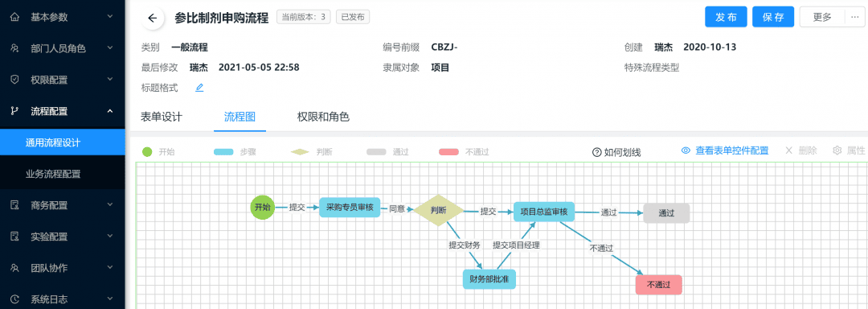868x309 pixels.
Task: Open 通用流程设计 in sidebar
Action: click(x=63, y=143)
